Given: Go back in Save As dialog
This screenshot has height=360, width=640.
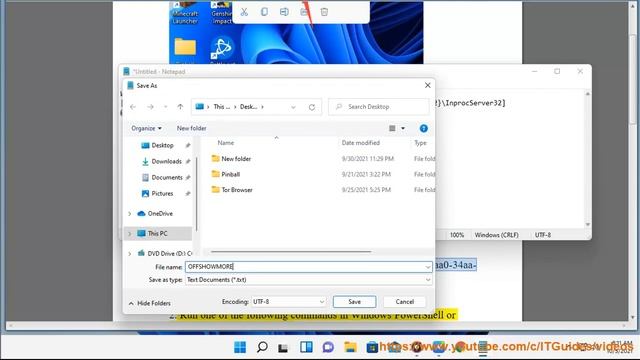Looking at the screenshot, I should pos(133,107).
